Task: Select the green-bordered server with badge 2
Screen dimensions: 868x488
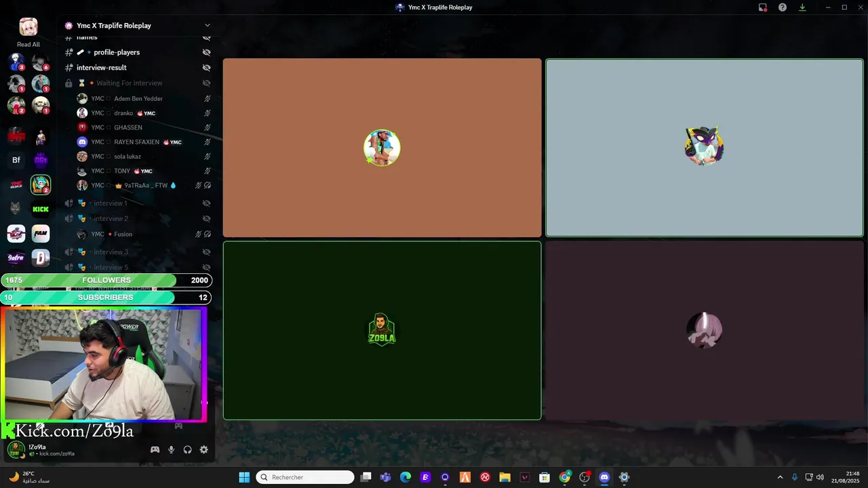Action: [41, 184]
